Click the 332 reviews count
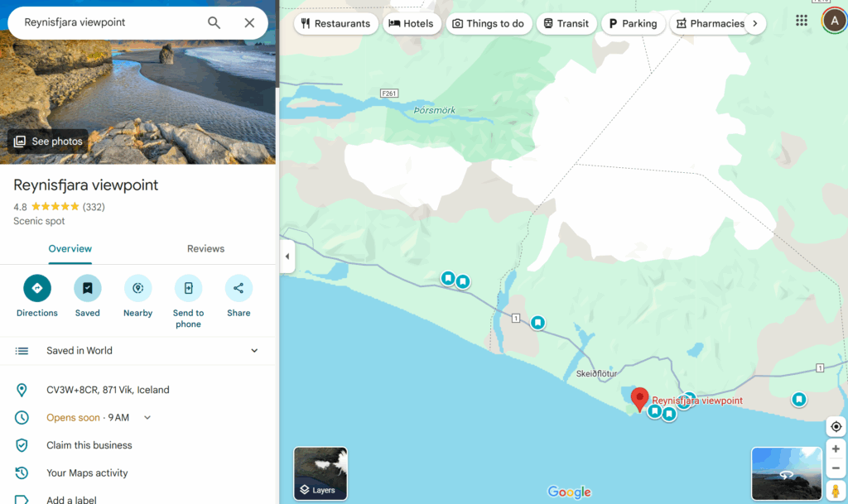This screenshot has width=848, height=504. 94,207
